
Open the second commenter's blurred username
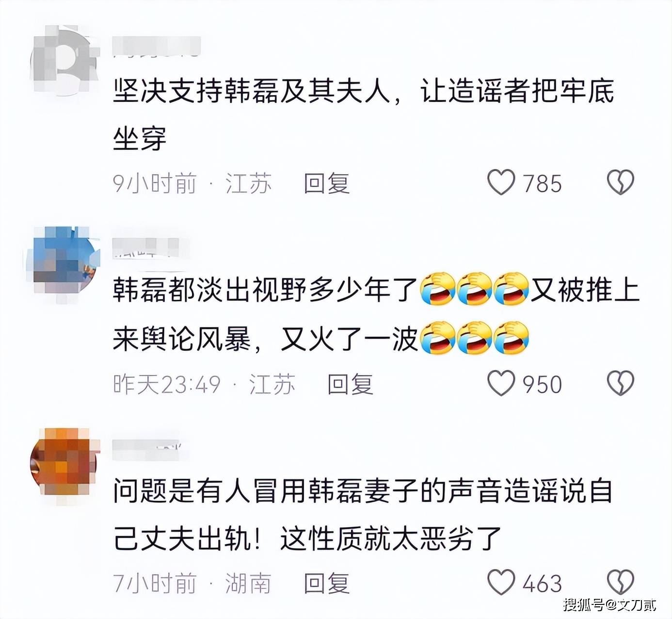click(x=145, y=247)
